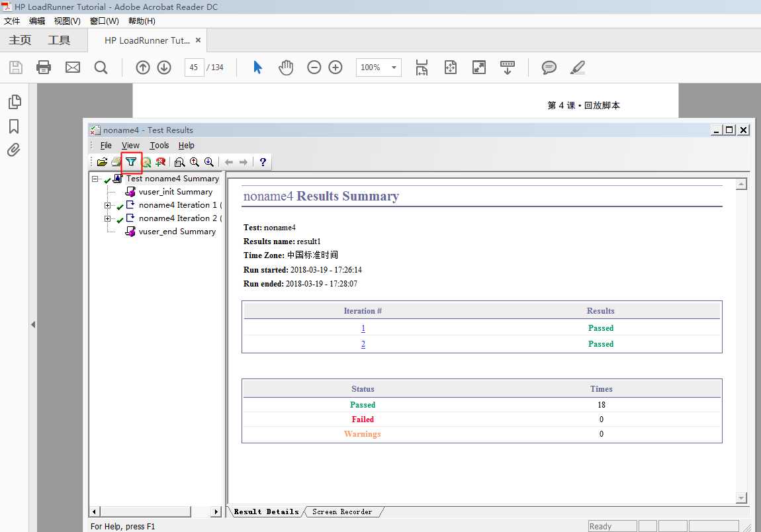Click the Print icon in Acrobat toolbar

coord(44,67)
